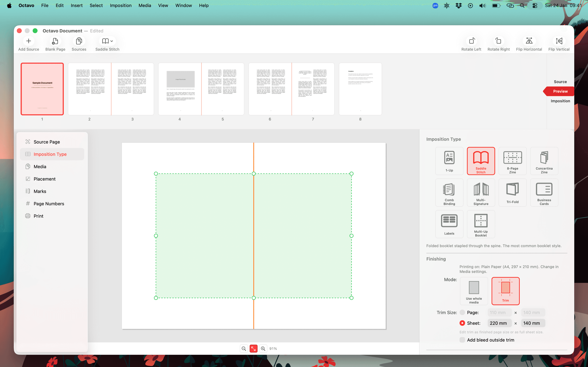Choose the 8-Page Zine imposition
The height and width of the screenshot is (367, 588).
click(512, 161)
